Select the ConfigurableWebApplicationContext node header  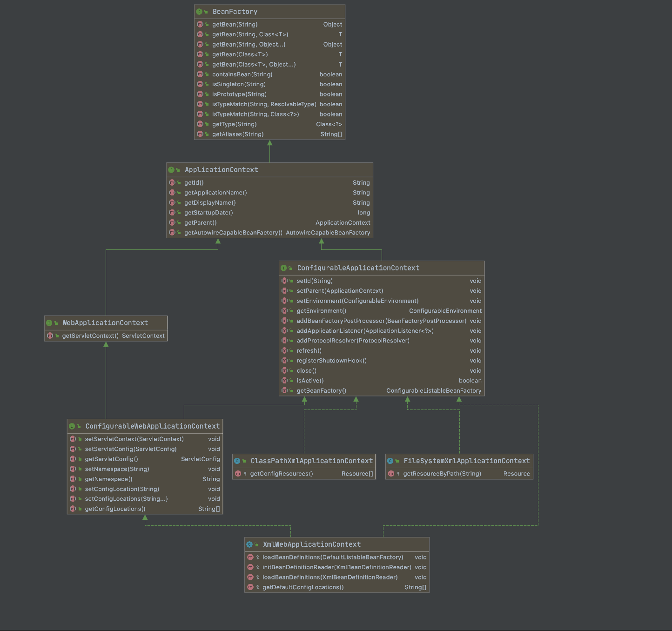coord(152,426)
